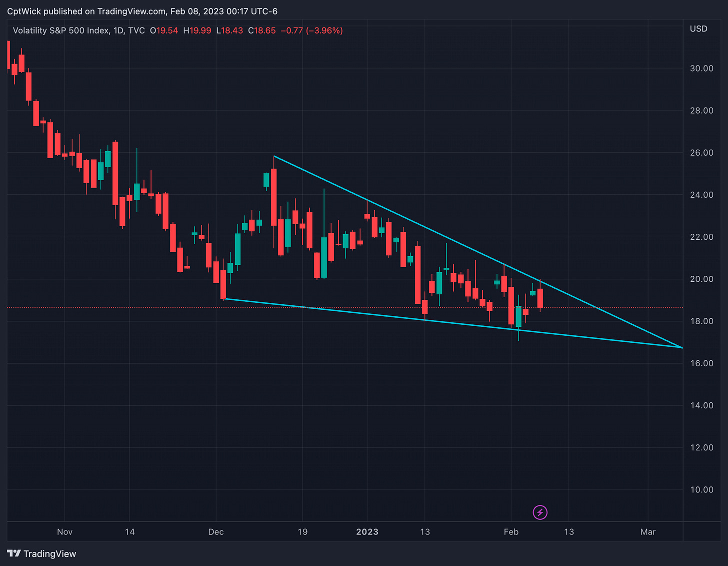728x566 pixels.
Task: Click the 2023 year axis label
Action: (367, 531)
